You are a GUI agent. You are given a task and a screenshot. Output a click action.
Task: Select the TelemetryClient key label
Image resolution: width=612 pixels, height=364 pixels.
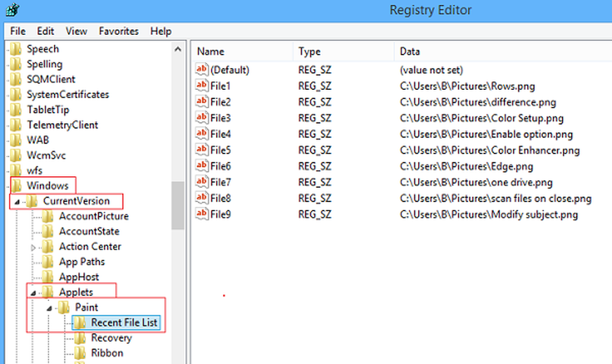[x=62, y=125]
